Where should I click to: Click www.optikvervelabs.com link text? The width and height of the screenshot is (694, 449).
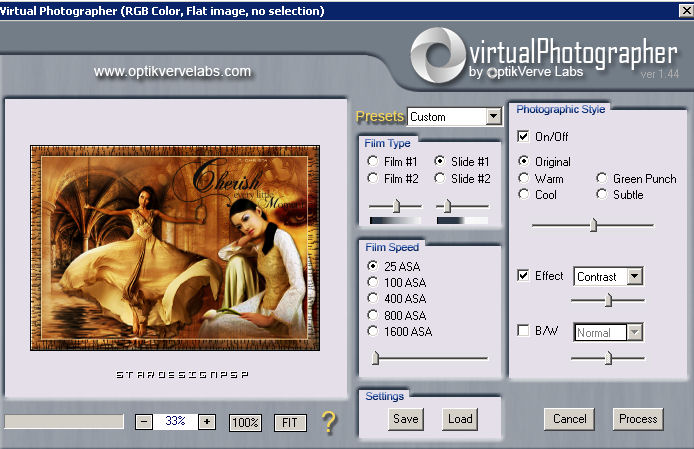pos(172,71)
